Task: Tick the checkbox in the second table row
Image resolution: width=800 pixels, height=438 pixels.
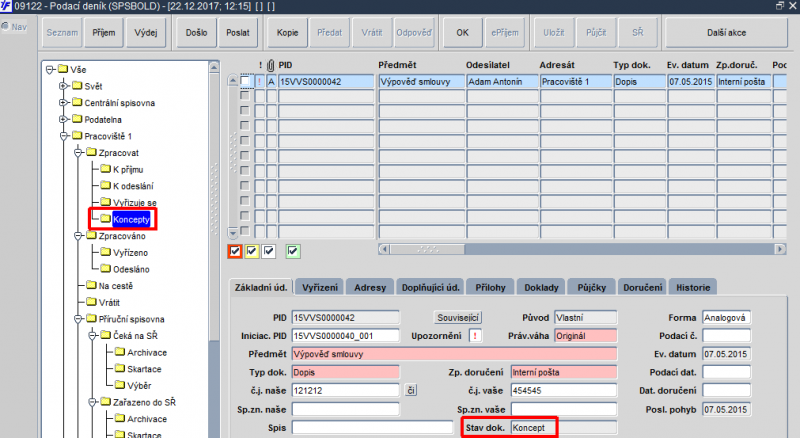Action: click(x=245, y=95)
